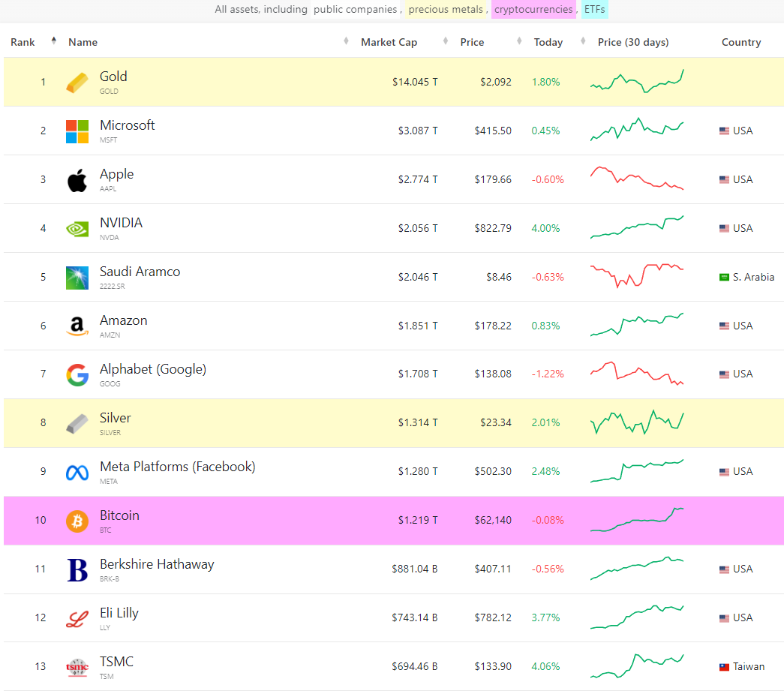This screenshot has height=691, width=784.
Task: Sort by Market Cap column arrow
Action: click(x=446, y=41)
